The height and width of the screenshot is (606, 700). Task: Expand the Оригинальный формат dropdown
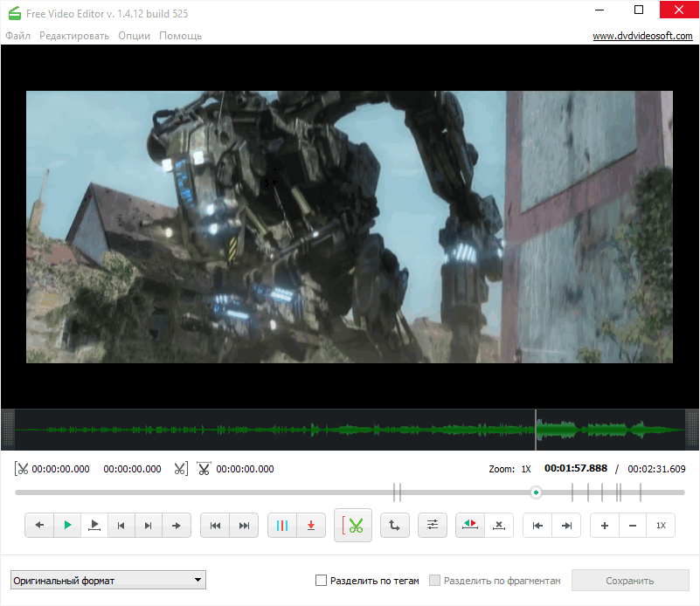(108, 580)
